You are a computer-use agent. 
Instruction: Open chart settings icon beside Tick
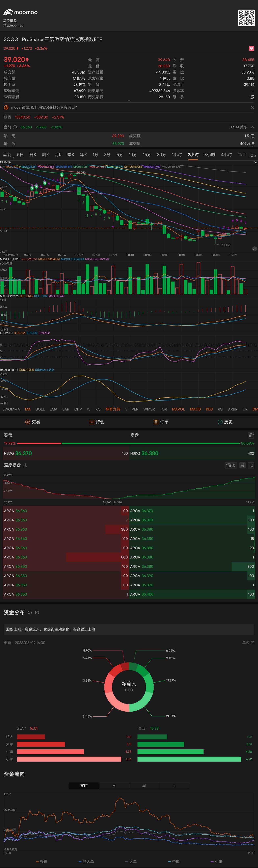(x=253, y=155)
